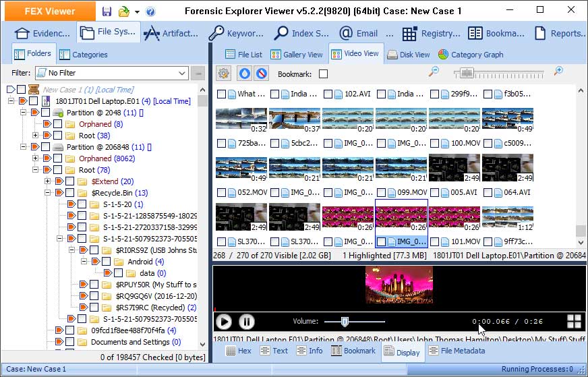The image size is (588, 377).
Task: Open video view settings gear
Action: [223, 74]
